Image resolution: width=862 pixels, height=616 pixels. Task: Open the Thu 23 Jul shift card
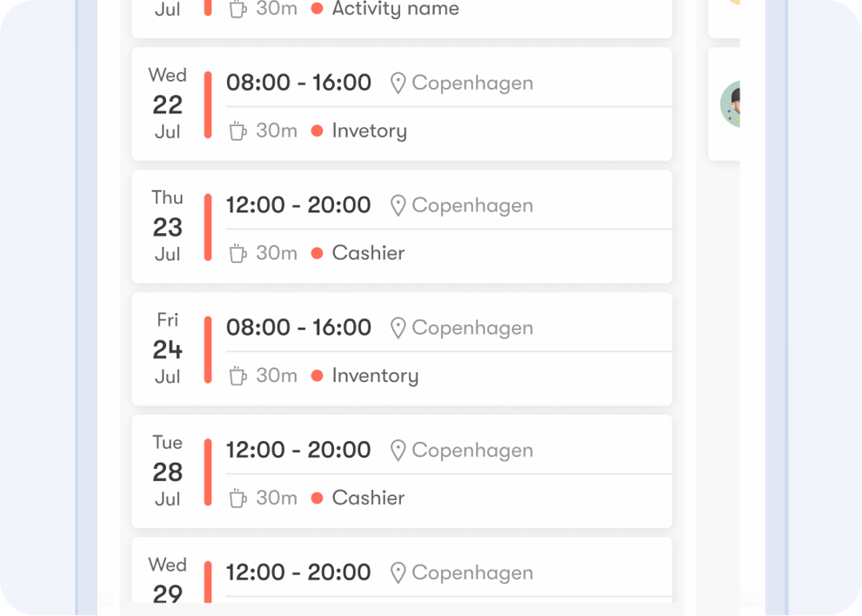tap(402, 227)
